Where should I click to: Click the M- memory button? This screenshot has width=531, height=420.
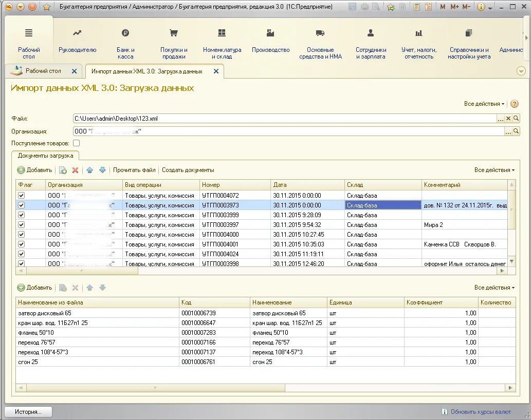466,7
